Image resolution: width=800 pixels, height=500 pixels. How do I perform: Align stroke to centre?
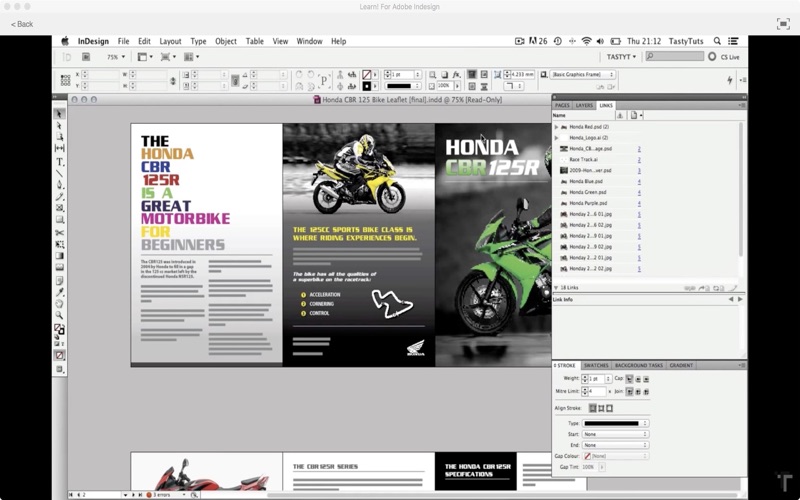point(592,408)
